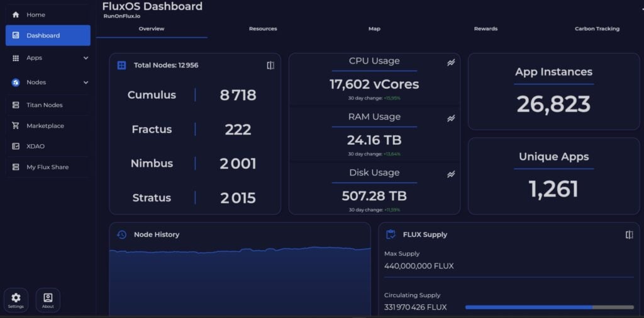Click the Home house icon
Image resolution: width=644 pixels, height=318 pixels.
pyautogui.click(x=16, y=15)
